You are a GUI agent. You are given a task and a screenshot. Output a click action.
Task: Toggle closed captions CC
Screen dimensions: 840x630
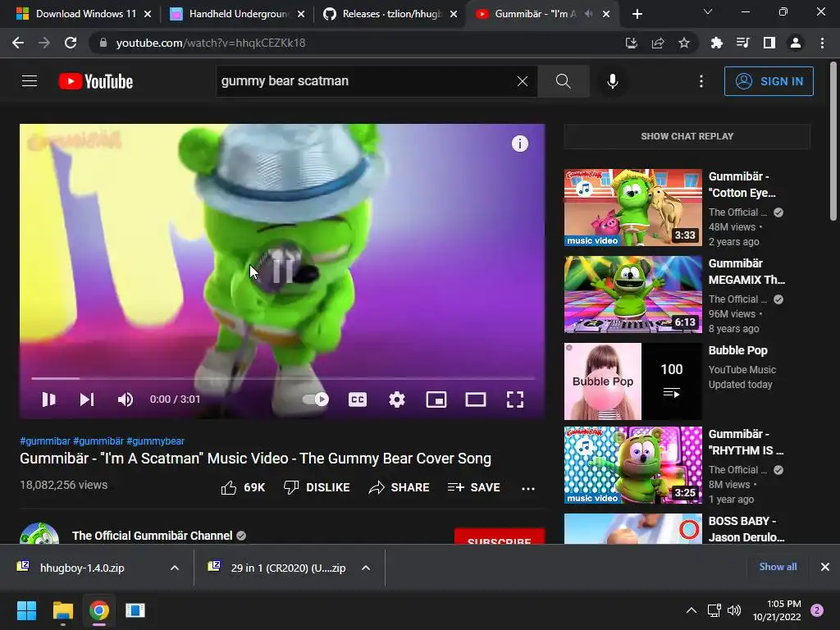358,399
